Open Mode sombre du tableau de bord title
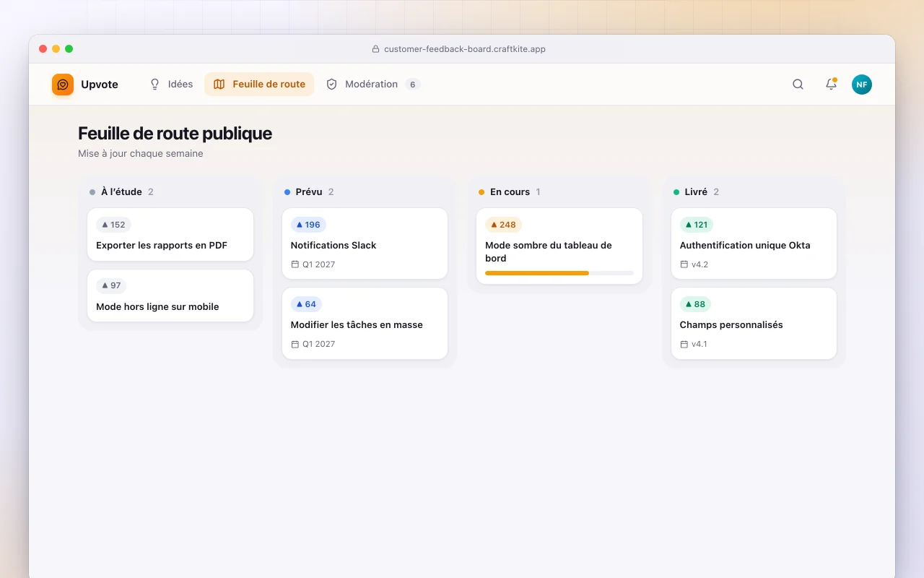924x578 pixels. click(x=549, y=251)
